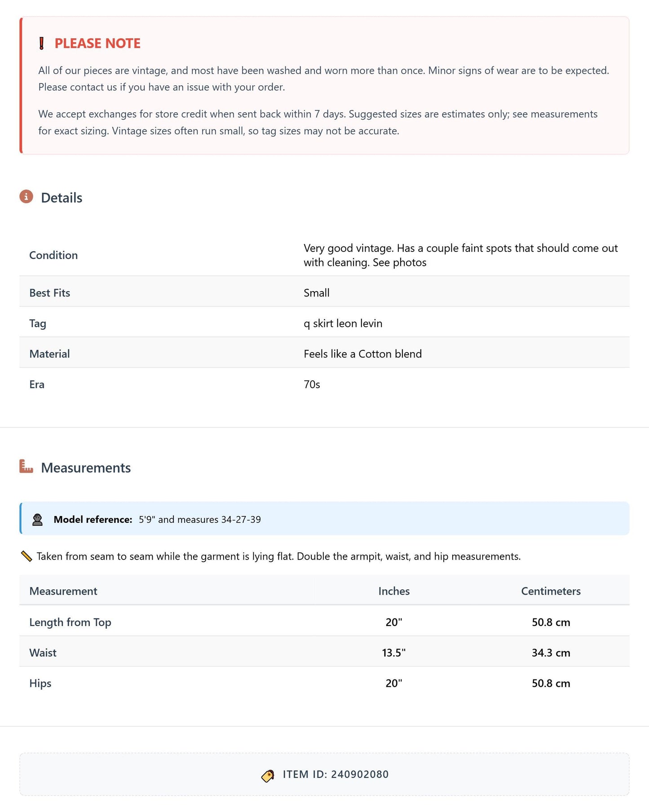This screenshot has height=812, width=649.
Task: Click the Measurements section heading
Action: [86, 468]
